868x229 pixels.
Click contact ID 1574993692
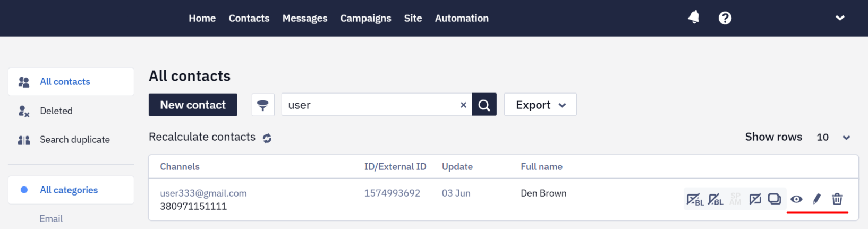point(392,193)
